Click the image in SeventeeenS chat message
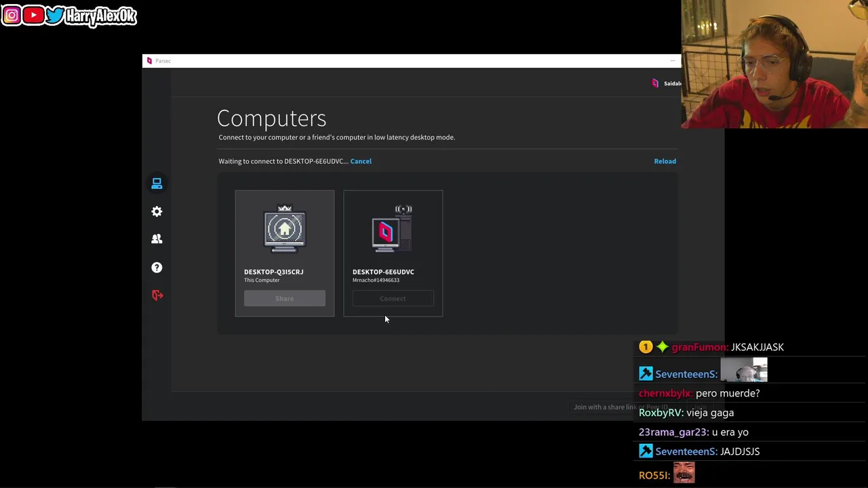This screenshot has width=868, height=488. (744, 371)
